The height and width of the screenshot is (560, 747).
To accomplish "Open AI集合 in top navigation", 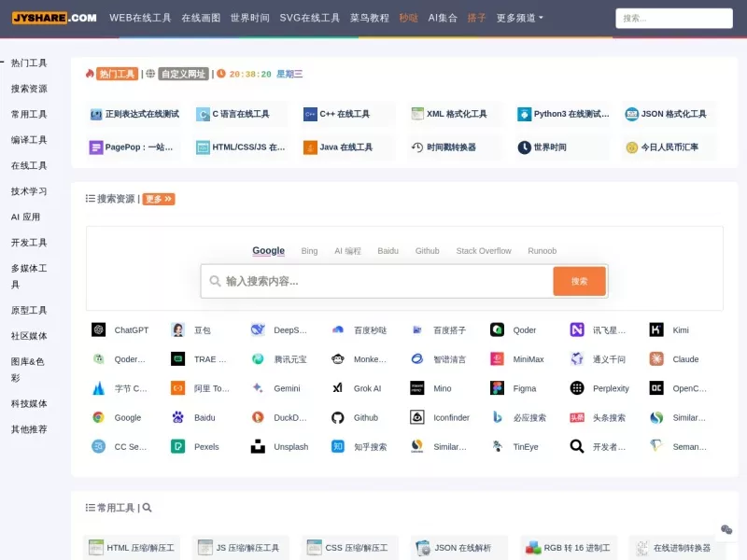I will [x=443, y=18].
